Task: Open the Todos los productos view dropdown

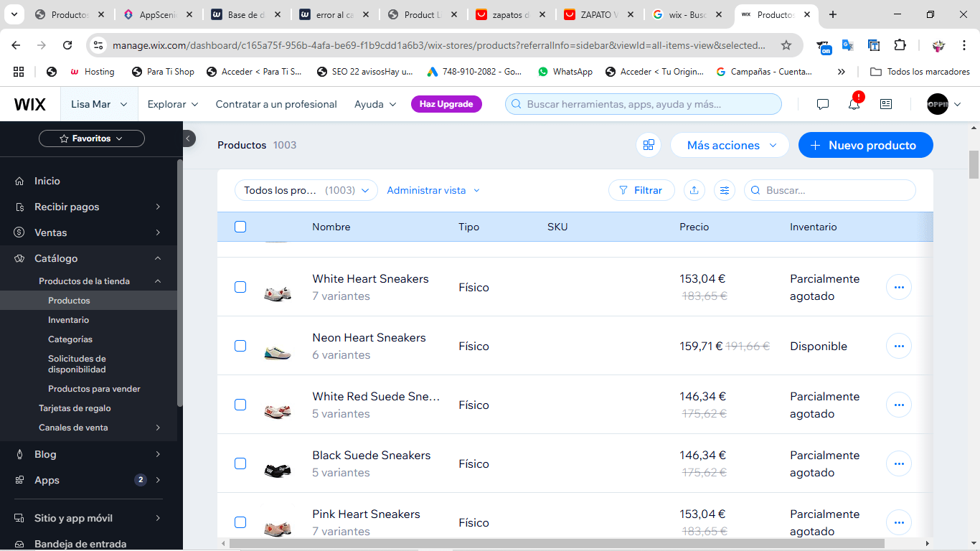Action: 306,190
